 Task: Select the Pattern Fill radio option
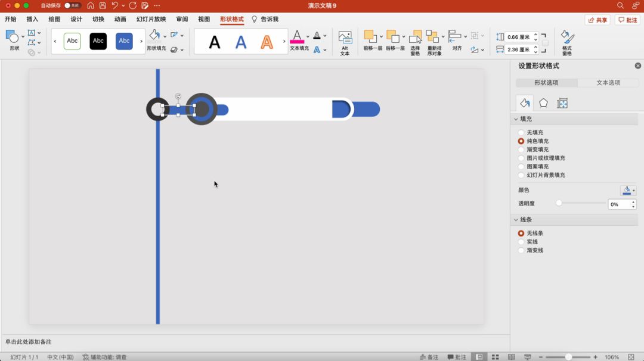pyautogui.click(x=521, y=167)
